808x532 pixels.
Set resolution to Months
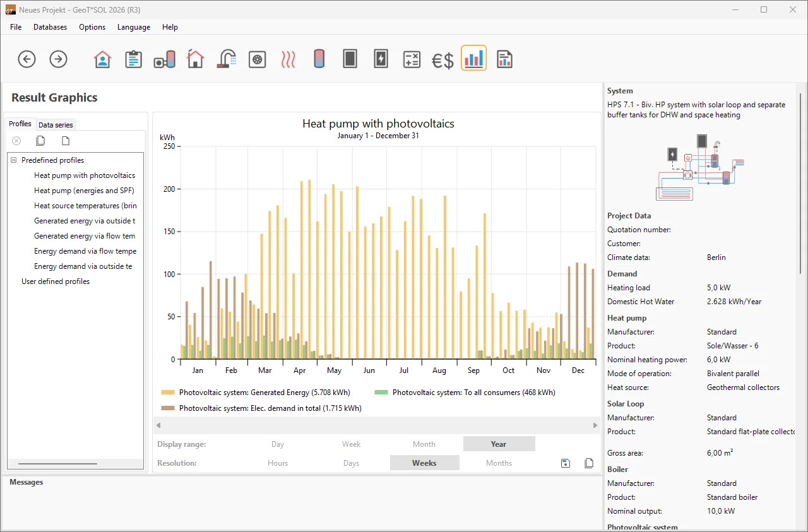pos(499,463)
